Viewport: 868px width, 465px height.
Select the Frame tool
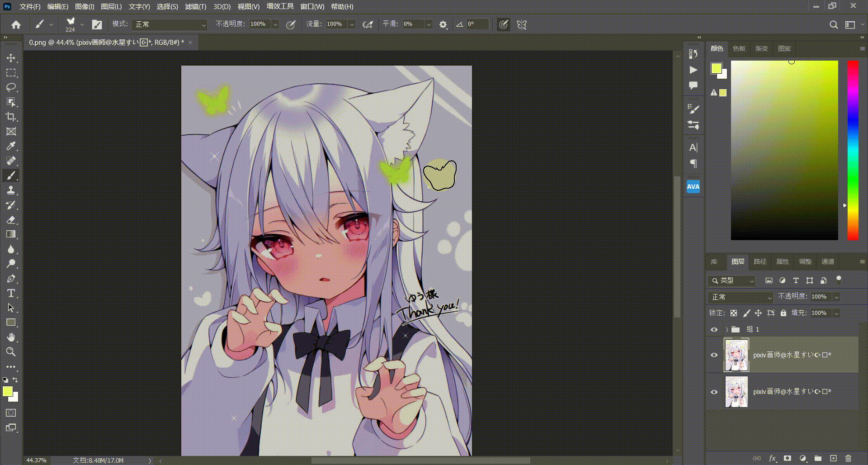[x=11, y=131]
